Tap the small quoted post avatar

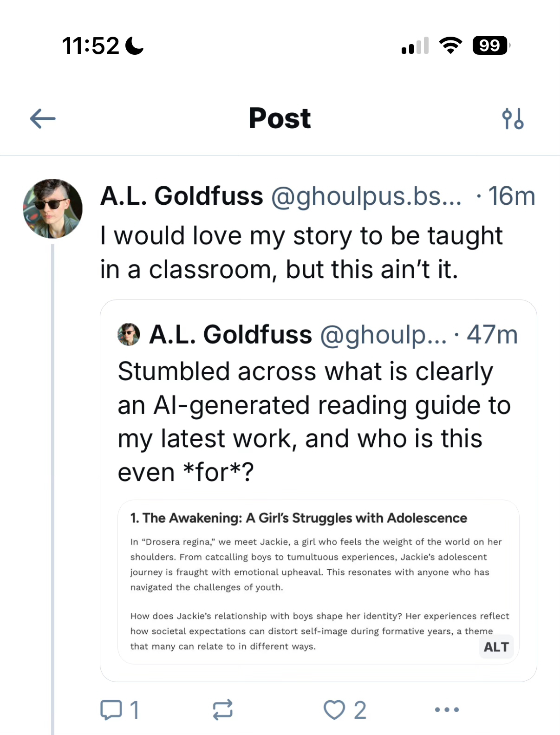coord(129,335)
